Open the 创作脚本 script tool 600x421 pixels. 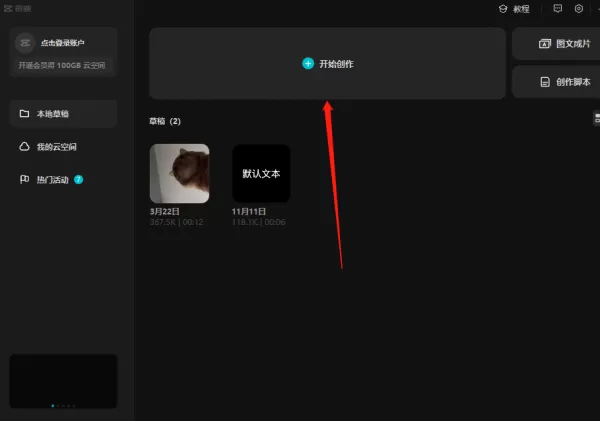pyautogui.click(x=557, y=82)
